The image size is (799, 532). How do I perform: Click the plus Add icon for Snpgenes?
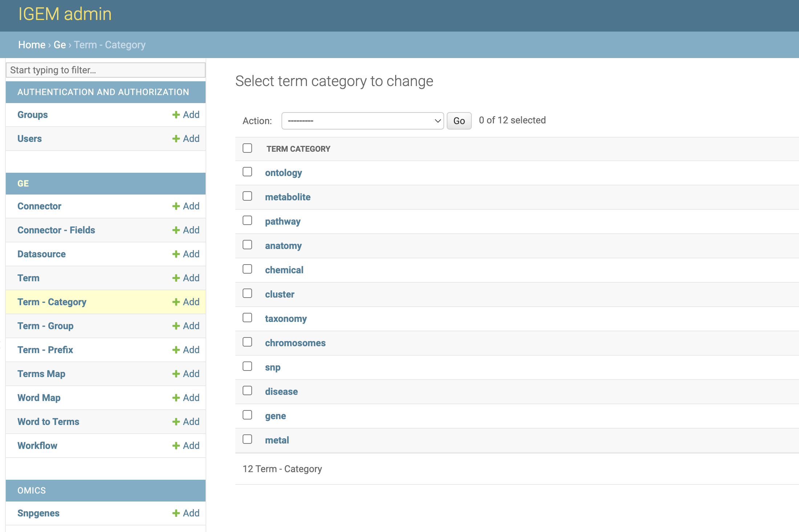coord(176,513)
